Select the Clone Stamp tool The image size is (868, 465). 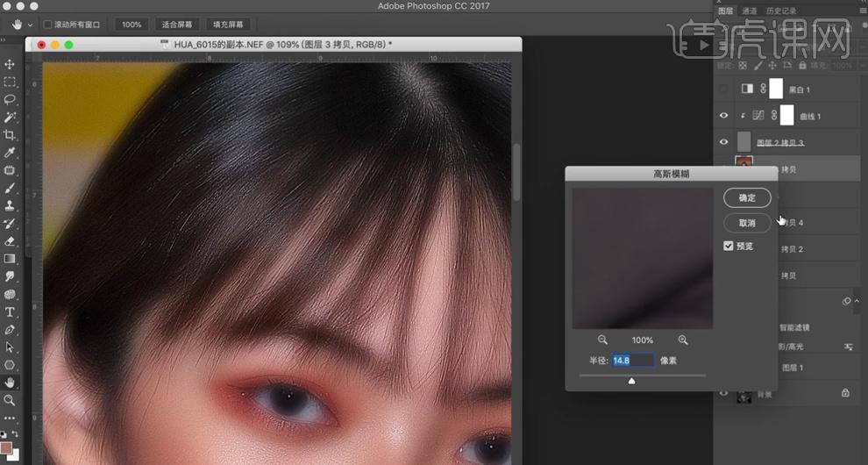click(10, 205)
